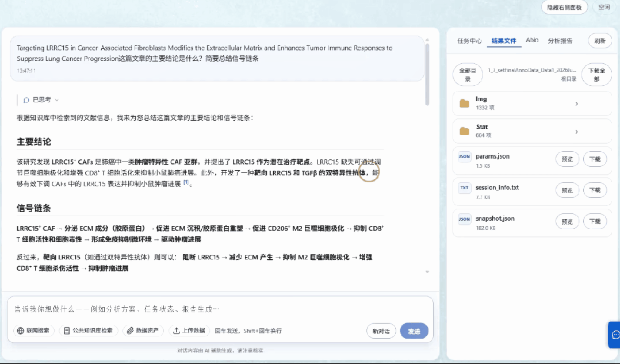620x364 pixels.
Task: Click the 182.0 KB file size
Action: pos(485,228)
